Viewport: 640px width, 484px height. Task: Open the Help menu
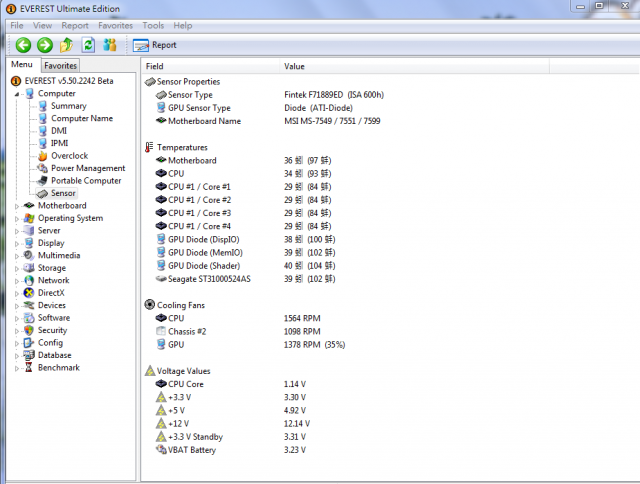tap(182, 25)
